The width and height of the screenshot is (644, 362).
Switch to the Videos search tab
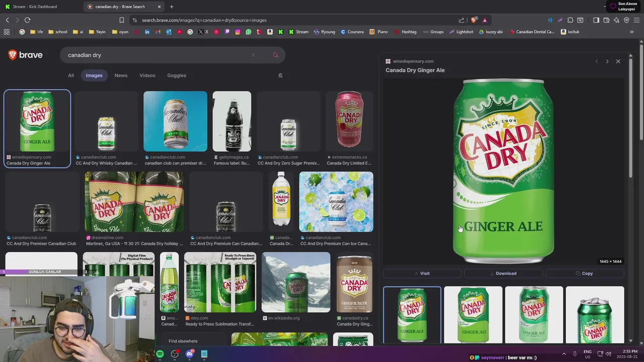coord(147,75)
